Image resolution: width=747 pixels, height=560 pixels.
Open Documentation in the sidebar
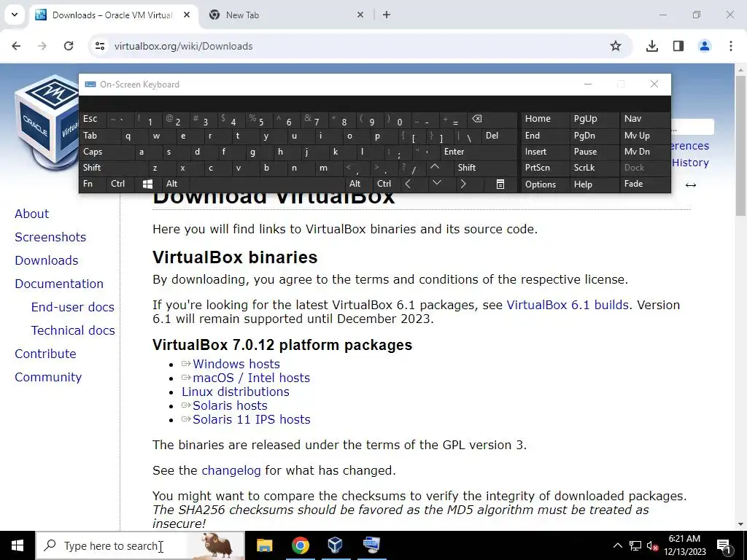(59, 284)
